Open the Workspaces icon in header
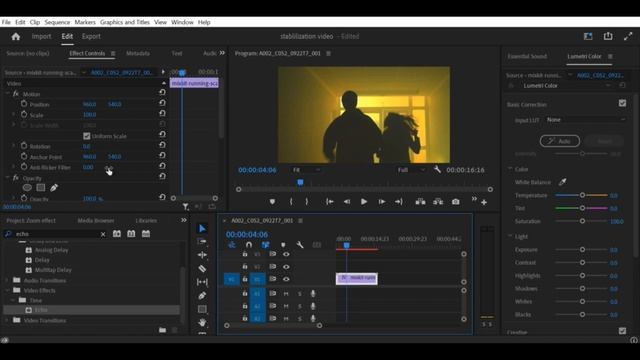This screenshot has width=640, height=360. (588, 36)
